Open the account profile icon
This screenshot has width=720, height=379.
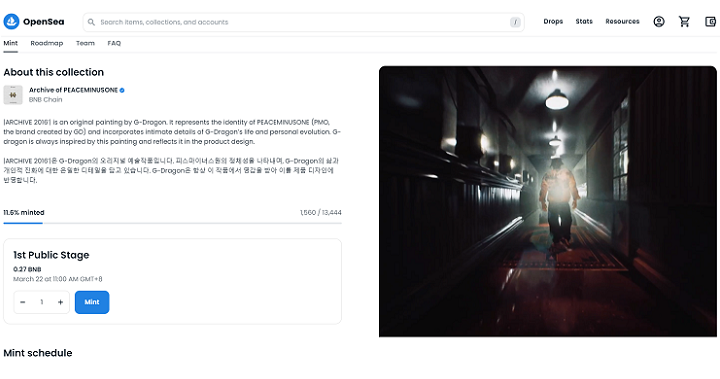click(659, 22)
